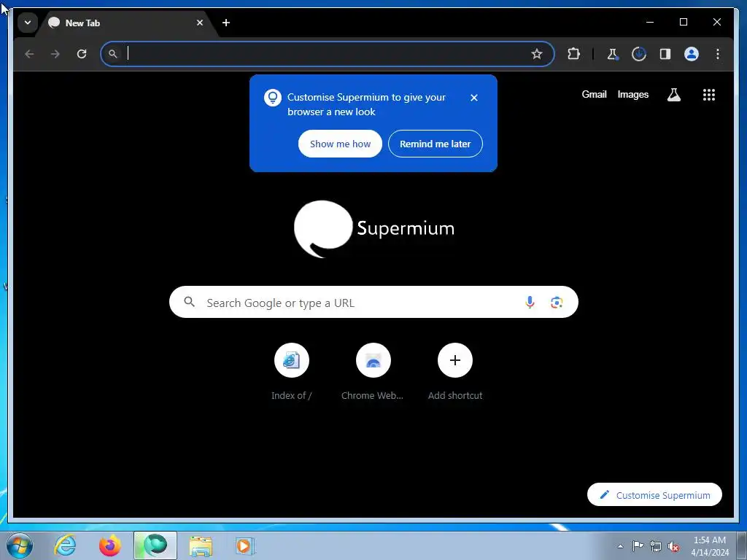Reload the page
747x560 pixels.
click(x=82, y=54)
